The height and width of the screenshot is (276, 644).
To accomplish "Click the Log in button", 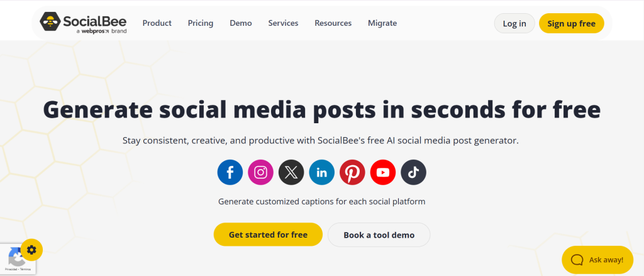I will (x=514, y=24).
